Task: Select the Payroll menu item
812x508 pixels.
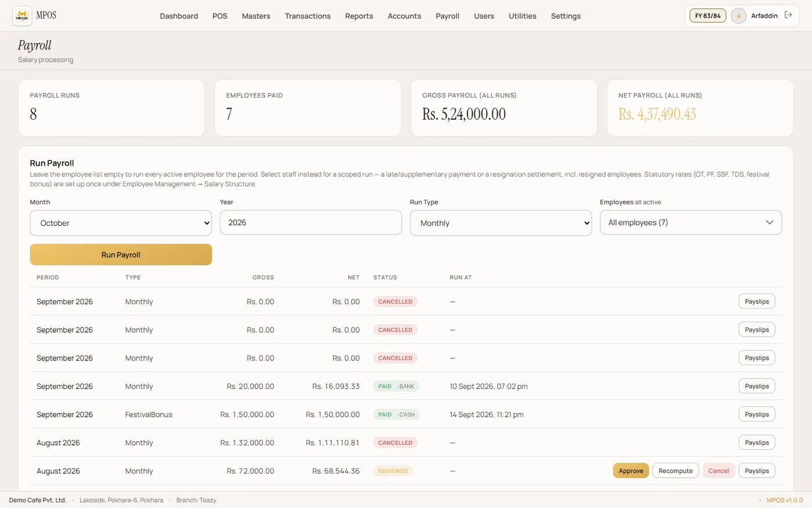Action: [x=447, y=16]
